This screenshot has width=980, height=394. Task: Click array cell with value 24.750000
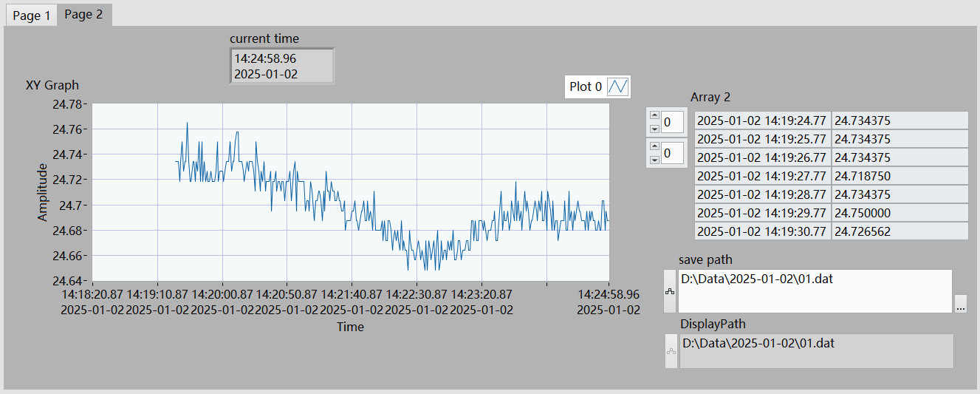(x=899, y=213)
